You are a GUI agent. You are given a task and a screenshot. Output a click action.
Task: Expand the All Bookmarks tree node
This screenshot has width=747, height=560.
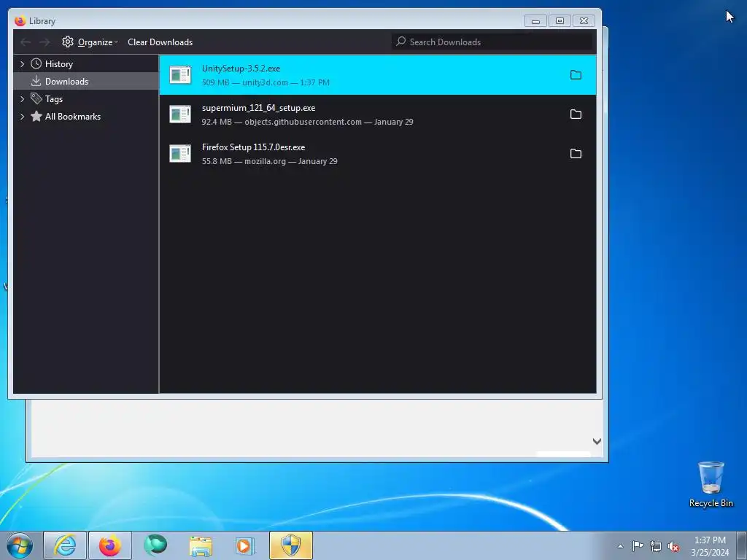[22, 117]
